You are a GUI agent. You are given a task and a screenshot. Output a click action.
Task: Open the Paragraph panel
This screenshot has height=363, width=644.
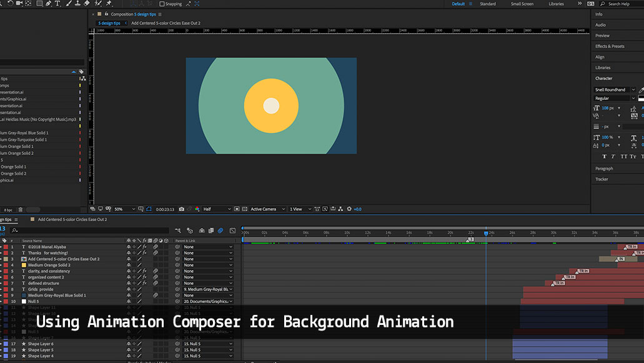604,169
